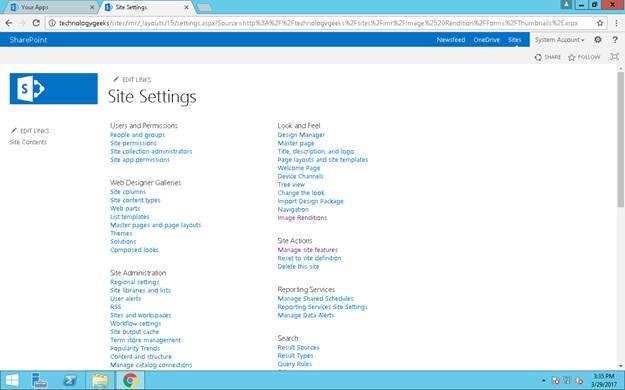Open Manage Shared Schedules link
This screenshot has height=390, width=625.
pos(315,299)
